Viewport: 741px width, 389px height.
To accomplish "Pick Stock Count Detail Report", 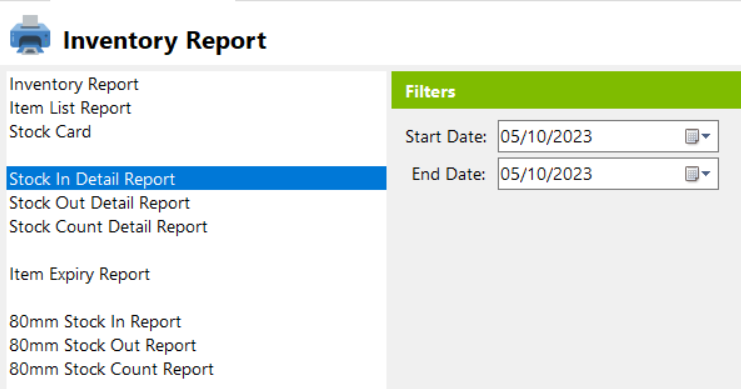I will (x=108, y=226).
